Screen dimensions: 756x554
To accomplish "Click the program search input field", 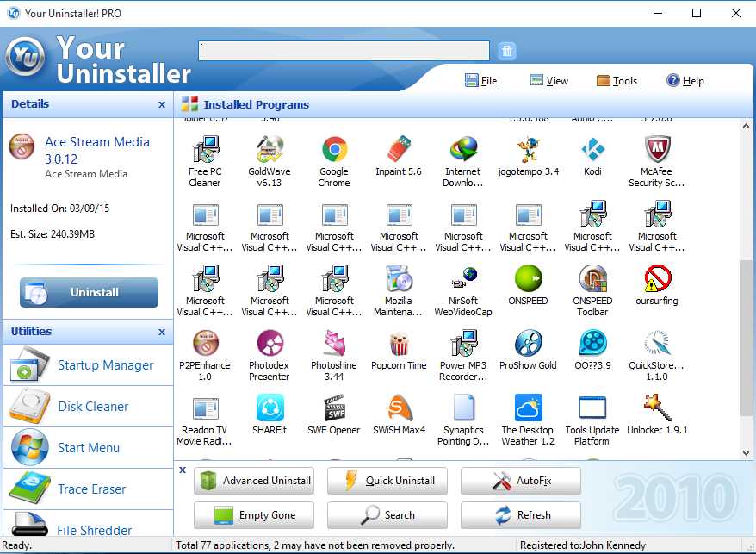I will click(x=344, y=51).
